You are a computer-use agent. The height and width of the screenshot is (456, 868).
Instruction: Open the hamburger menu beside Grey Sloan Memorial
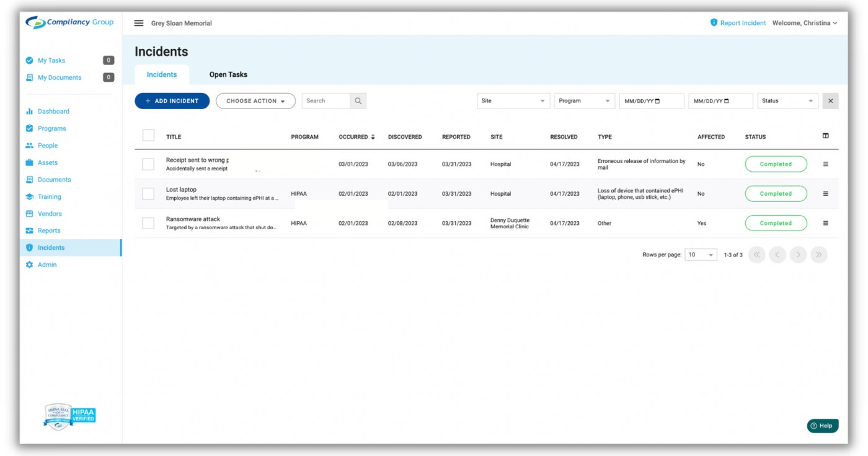pyautogui.click(x=139, y=23)
